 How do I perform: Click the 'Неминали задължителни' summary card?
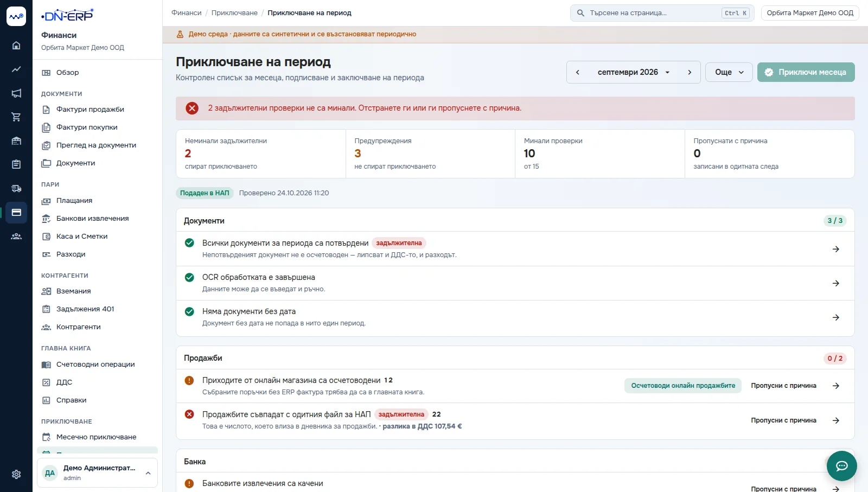[x=261, y=154]
